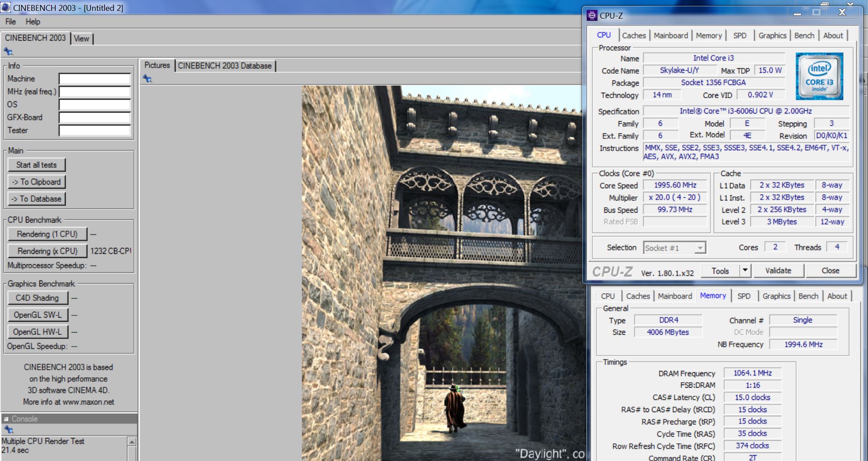Click the Tester input field

point(95,131)
